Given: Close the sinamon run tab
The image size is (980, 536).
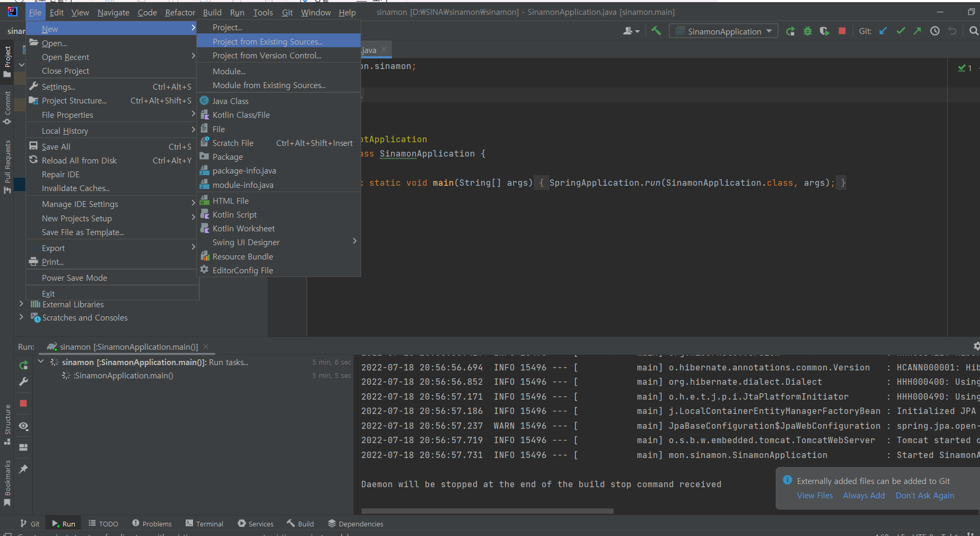Looking at the screenshot, I should coord(206,347).
